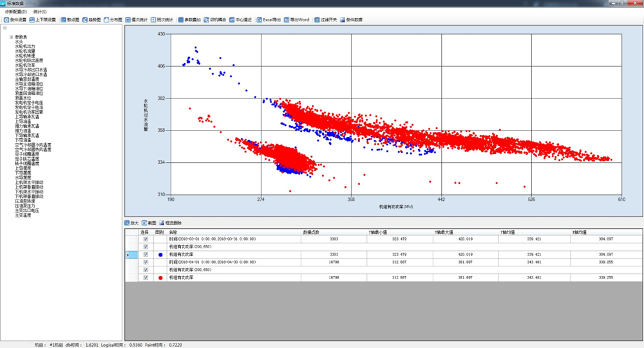Open the 诊断配置(D) menu

pyautogui.click(x=15, y=12)
